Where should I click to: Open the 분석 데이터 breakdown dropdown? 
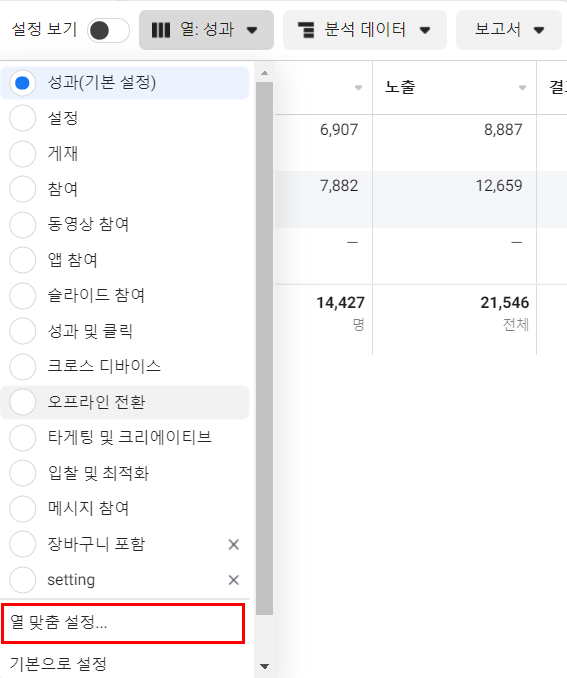point(365,30)
